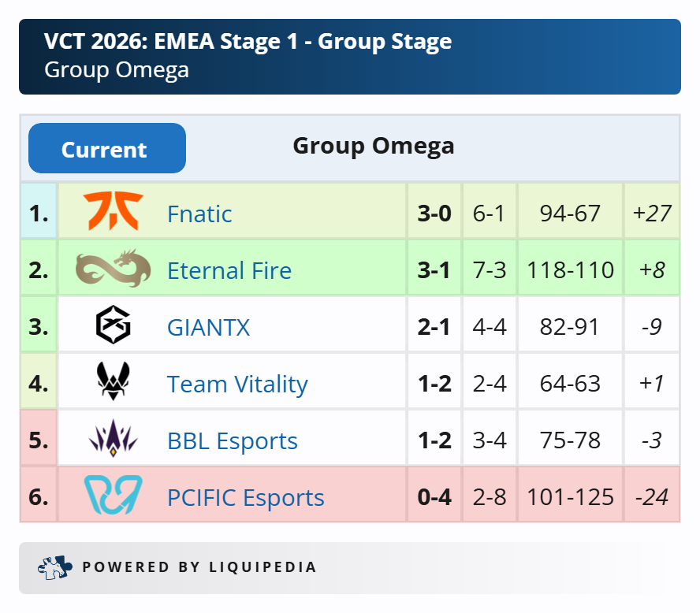
Task: Click the GIANTX hexagon logo
Action: 113,326
